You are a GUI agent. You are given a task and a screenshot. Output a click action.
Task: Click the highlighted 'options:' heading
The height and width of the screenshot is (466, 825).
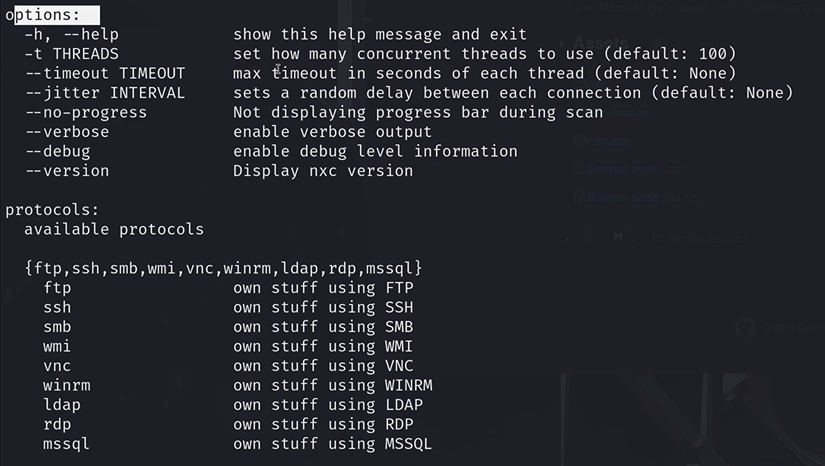(x=43, y=15)
